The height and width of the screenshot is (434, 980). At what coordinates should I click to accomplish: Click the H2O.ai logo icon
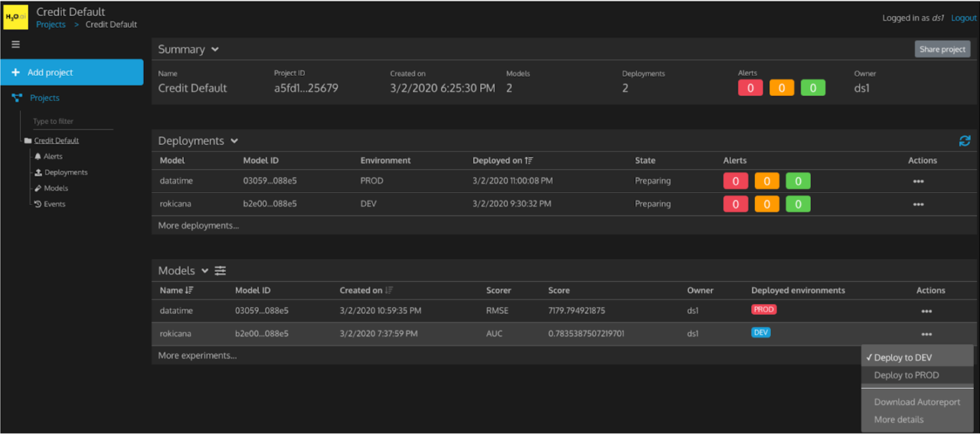[x=16, y=17]
